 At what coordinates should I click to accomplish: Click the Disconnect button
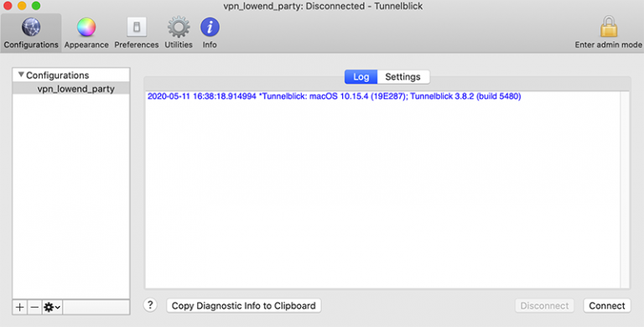coord(544,306)
